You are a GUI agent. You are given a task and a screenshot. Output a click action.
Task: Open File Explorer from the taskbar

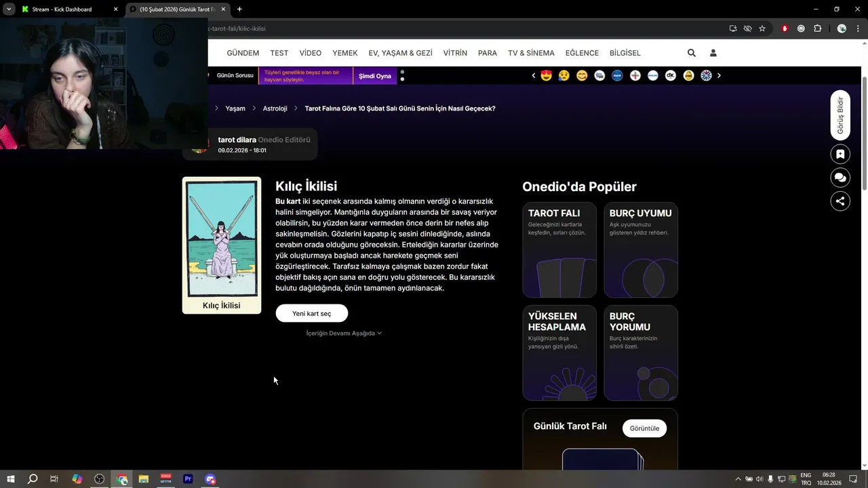pyautogui.click(x=144, y=479)
